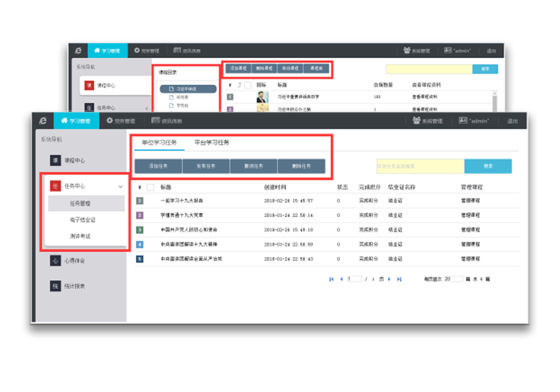
Task: Select 电子结业证 under 任务中心
Action: pos(83,220)
